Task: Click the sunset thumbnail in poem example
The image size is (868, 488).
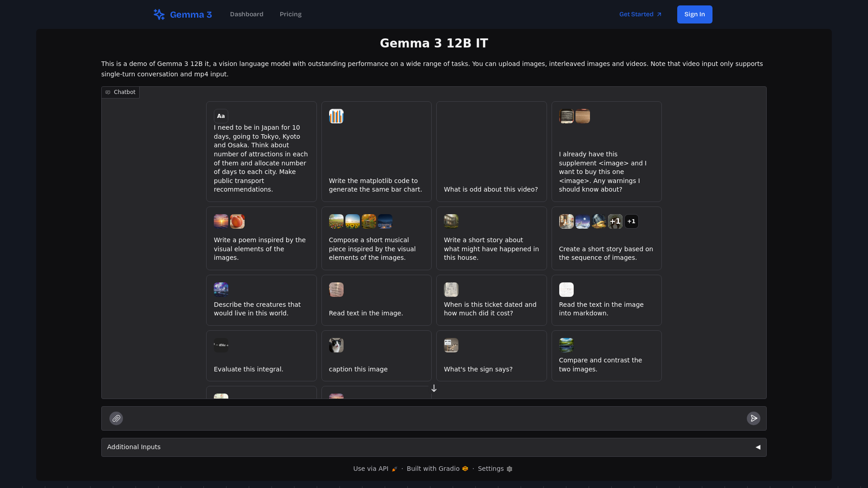Action: coord(221,221)
